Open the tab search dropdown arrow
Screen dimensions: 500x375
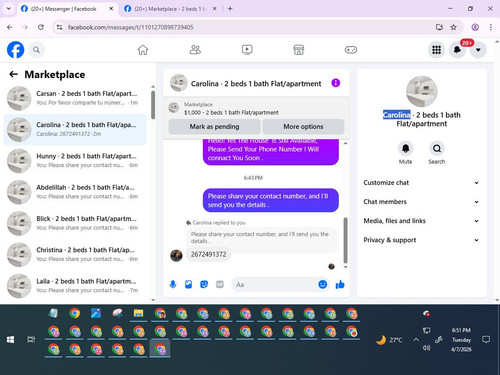point(9,9)
